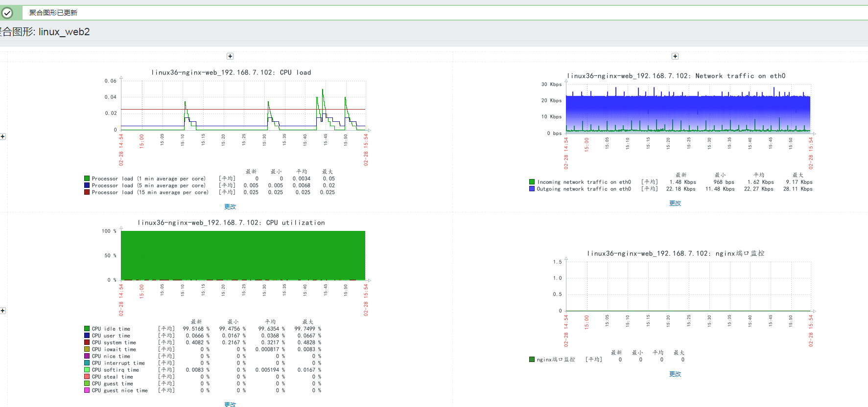Open the Network traffic on eth0 graph

675,132
